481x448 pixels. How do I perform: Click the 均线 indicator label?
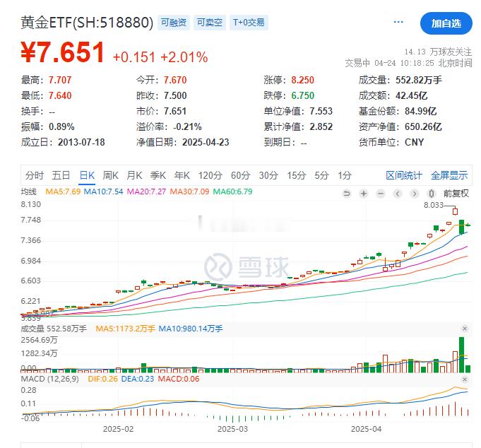(x=28, y=191)
